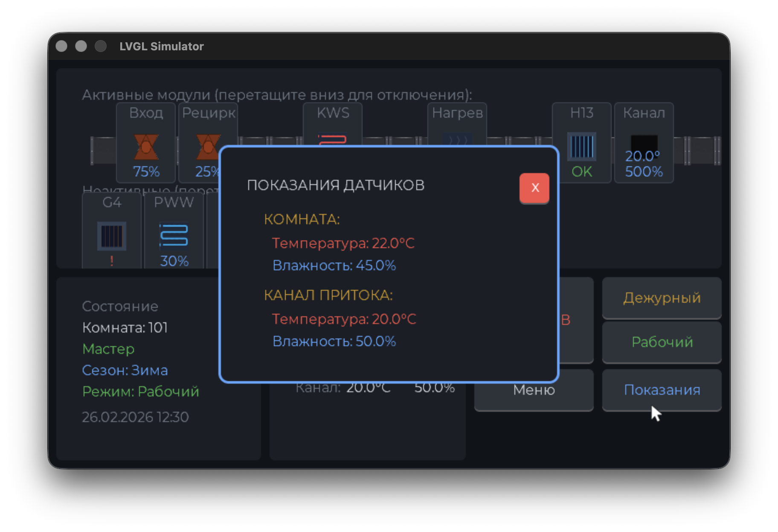Click the red warning mark under G4
This screenshot has width=778, height=532.
(112, 260)
